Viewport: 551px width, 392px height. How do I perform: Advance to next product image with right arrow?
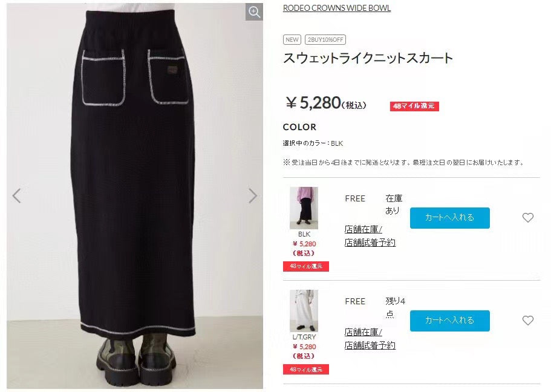click(x=253, y=196)
